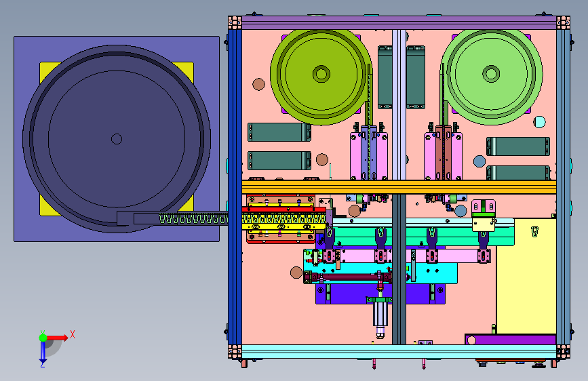Select the olive-green bowl feeder center hub
The image size is (588, 381).
pos(321,74)
